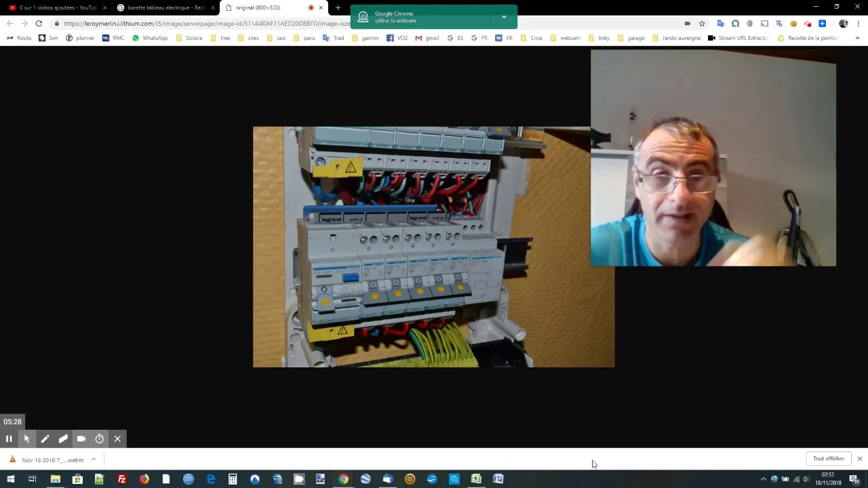Close the YouTube tab
Image resolution: width=868 pixels, height=488 pixels.
coord(104,7)
